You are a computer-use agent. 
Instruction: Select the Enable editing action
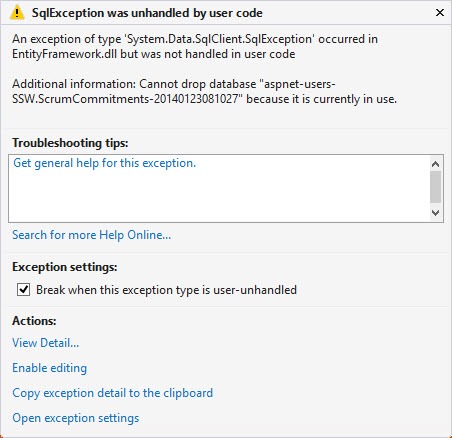[x=50, y=368]
